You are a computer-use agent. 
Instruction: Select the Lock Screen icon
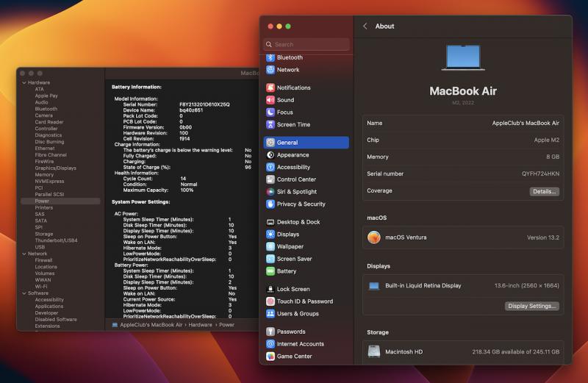click(x=270, y=289)
